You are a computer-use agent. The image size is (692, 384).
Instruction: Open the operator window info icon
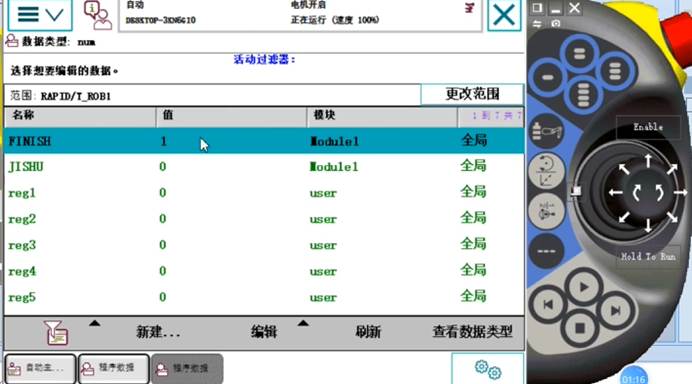click(x=98, y=15)
